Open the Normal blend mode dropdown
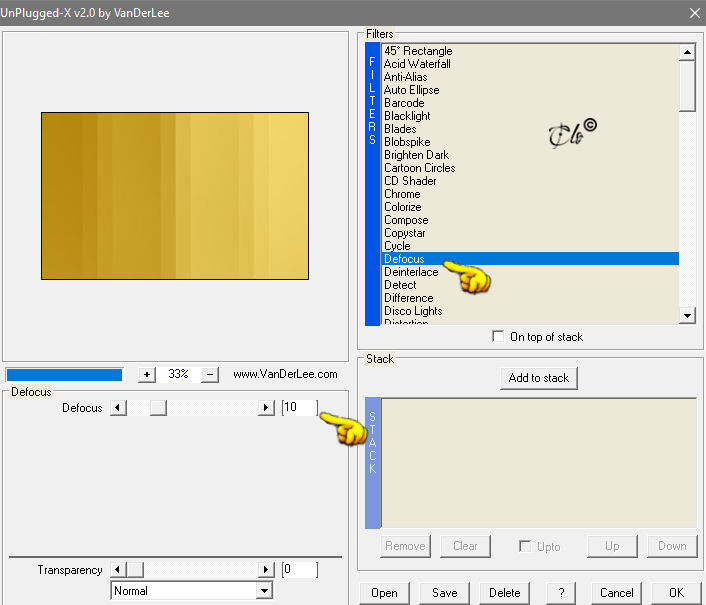Viewport: 706px width, 605px height. click(265, 591)
